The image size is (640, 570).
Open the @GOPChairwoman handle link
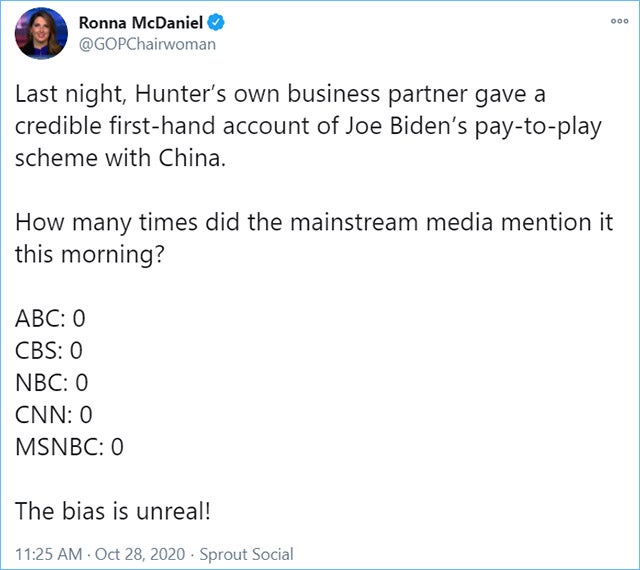click(x=145, y=45)
